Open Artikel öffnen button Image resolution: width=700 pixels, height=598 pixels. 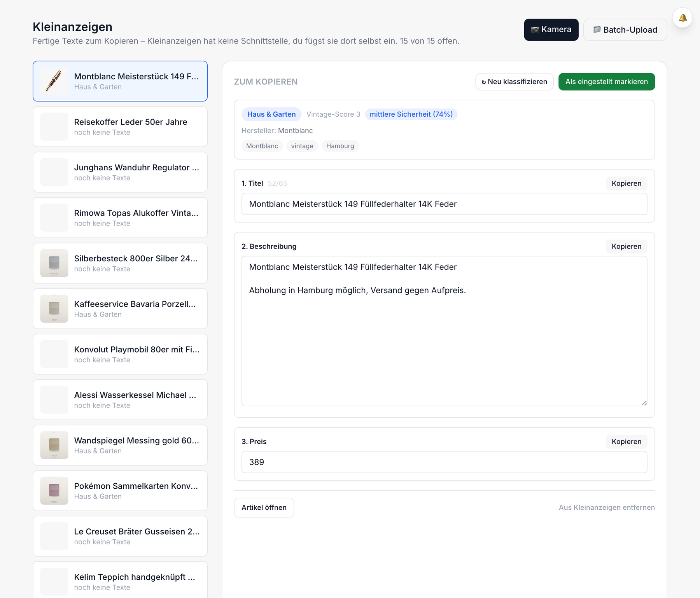[x=264, y=507]
